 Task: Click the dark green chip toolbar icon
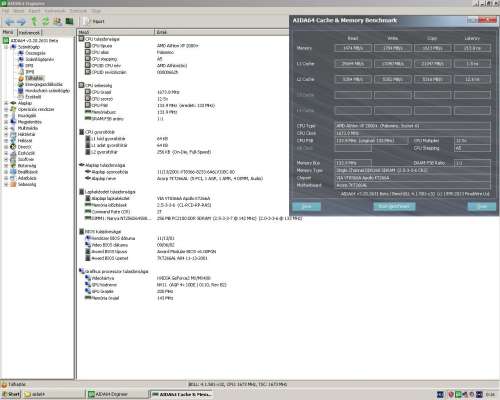pos(69,22)
